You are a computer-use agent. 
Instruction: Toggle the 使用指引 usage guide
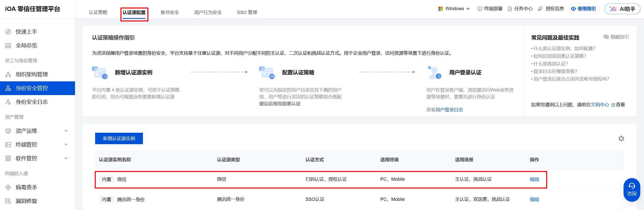pyautogui.click(x=583, y=9)
